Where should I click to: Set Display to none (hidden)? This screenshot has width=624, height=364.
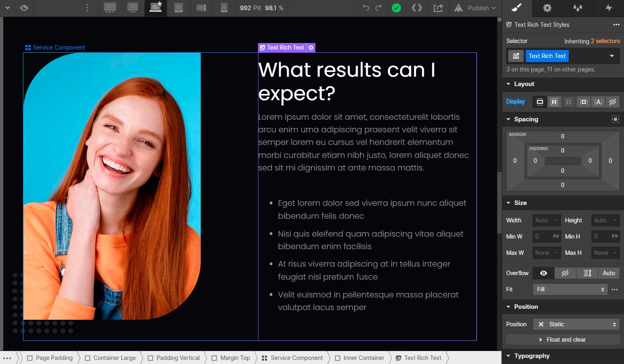(613, 102)
